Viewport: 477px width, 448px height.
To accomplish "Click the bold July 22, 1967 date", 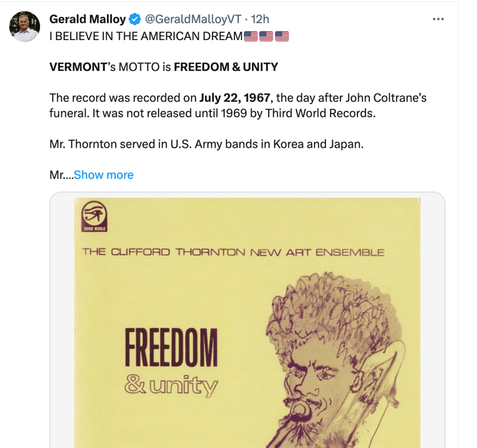I will point(234,98).
